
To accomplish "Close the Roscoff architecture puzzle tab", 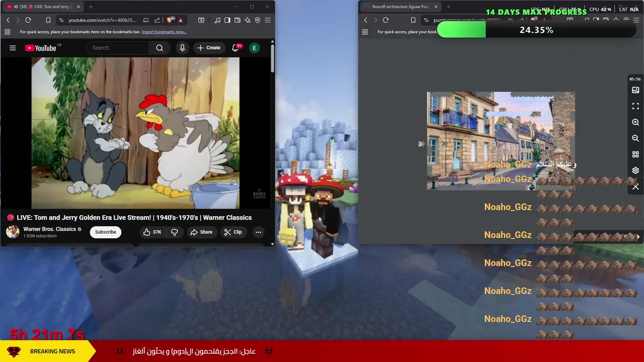I will (436, 7).
